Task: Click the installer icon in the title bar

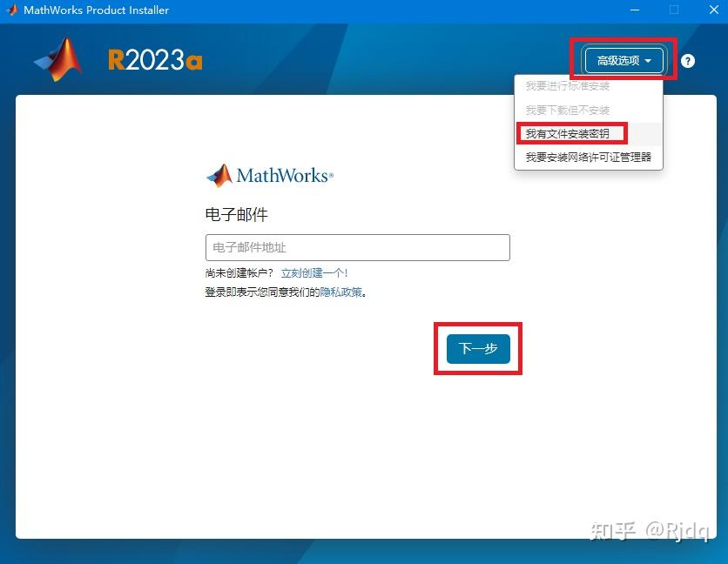Action: tap(11, 10)
